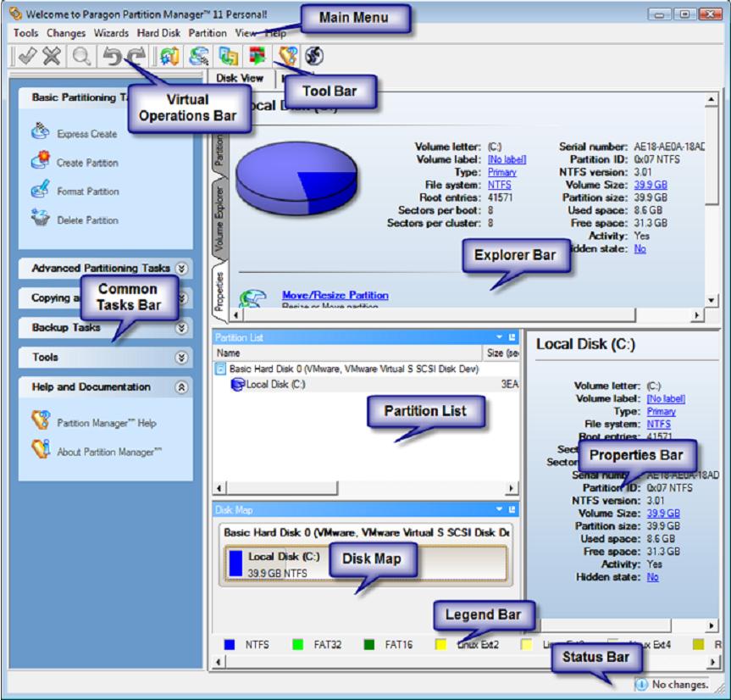Select the Properties vertical tab
Screen dimensions: 731x700
pos(219,292)
